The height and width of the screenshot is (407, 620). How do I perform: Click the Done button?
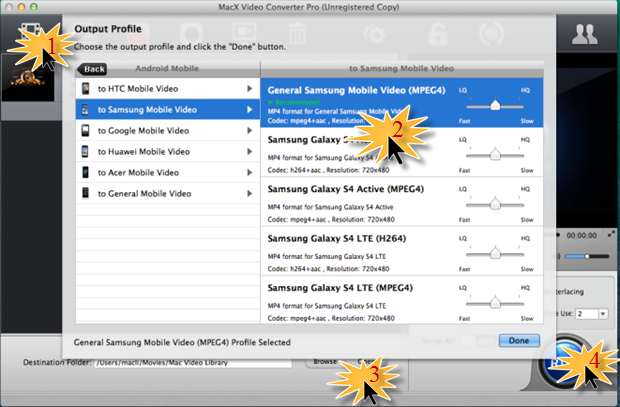point(519,341)
